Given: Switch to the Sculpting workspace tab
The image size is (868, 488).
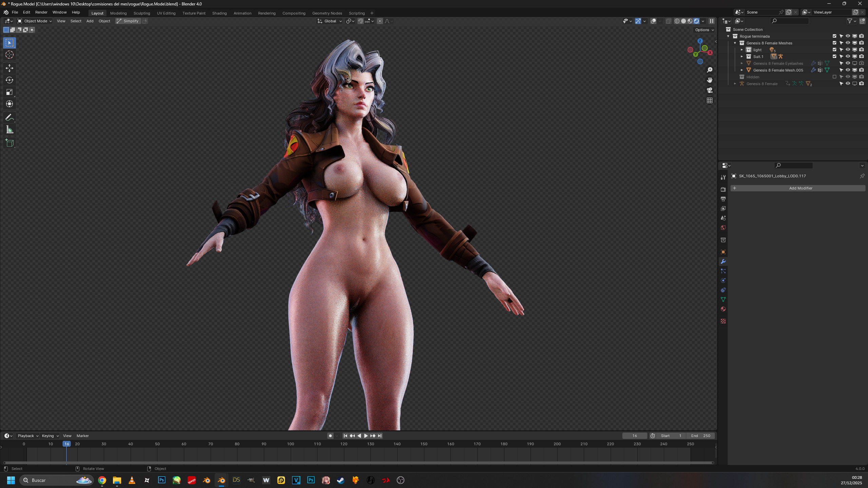Looking at the screenshot, I should pos(142,13).
